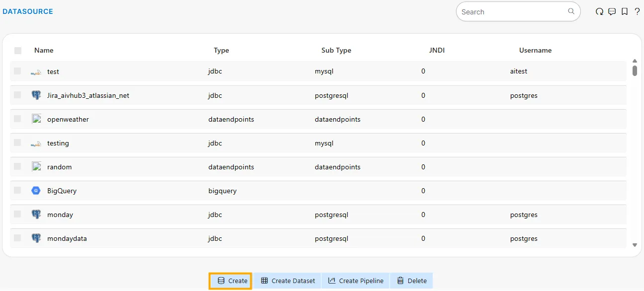Select the MySQL icon beside test

tap(35, 72)
